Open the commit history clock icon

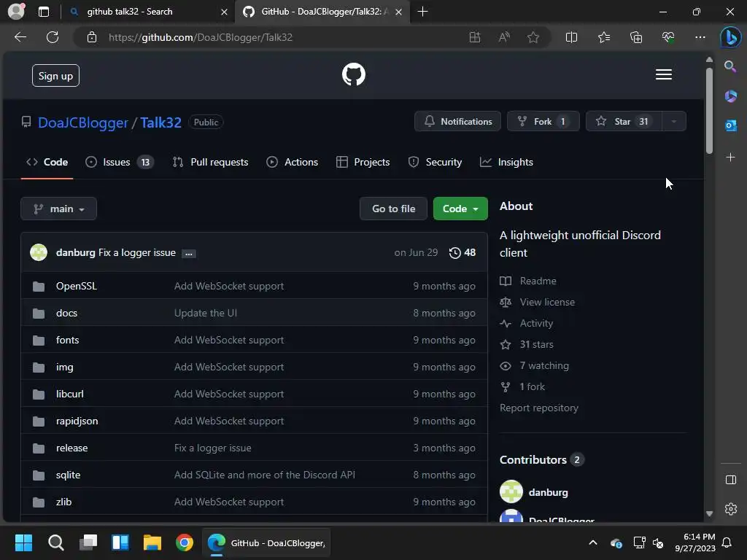tap(454, 253)
